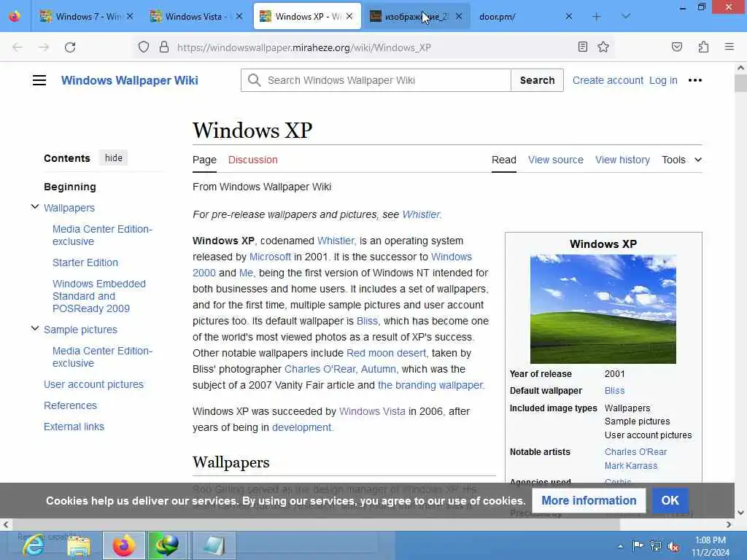
Task: Open tracking protection shield icon
Action: click(144, 47)
